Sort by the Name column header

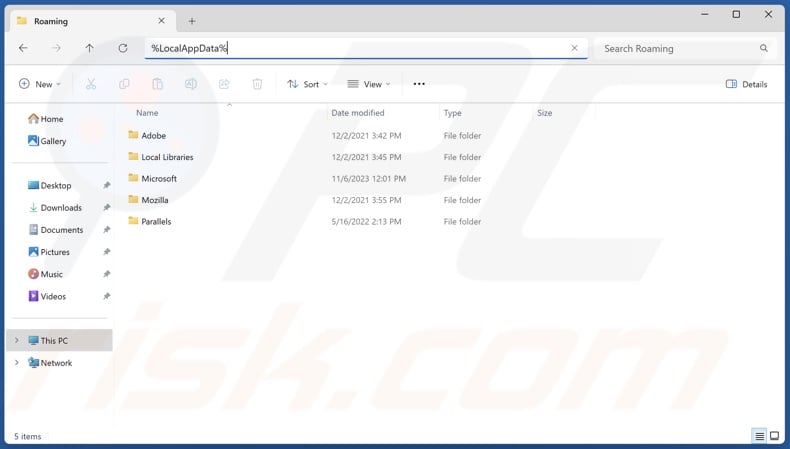pyautogui.click(x=147, y=113)
